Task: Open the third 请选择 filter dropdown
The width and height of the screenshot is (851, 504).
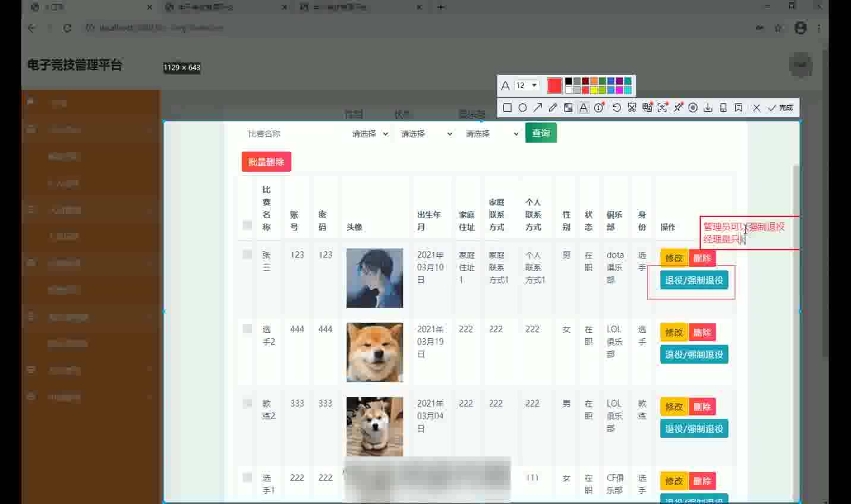Action: pyautogui.click(x=491, y=134)
